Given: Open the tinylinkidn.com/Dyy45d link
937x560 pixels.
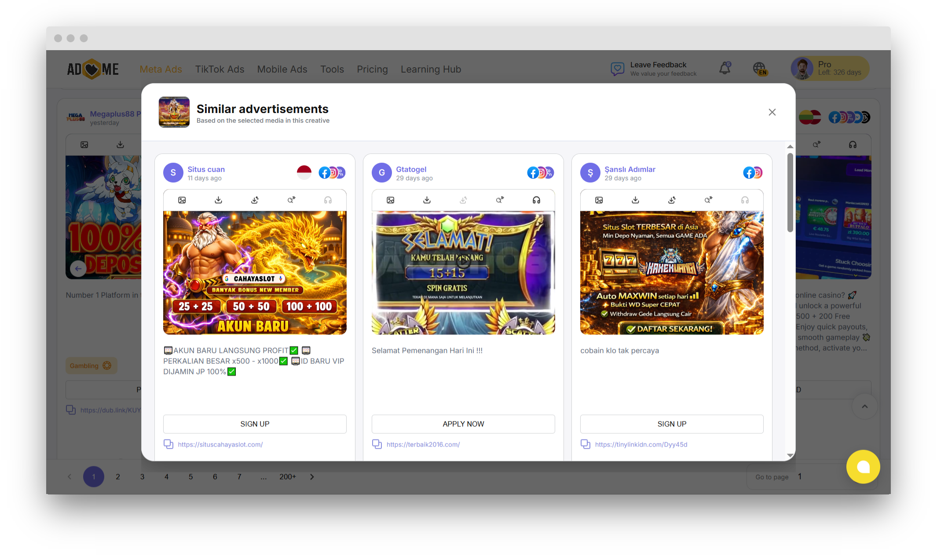Looking at the screenshot, I should pos(641,444).
